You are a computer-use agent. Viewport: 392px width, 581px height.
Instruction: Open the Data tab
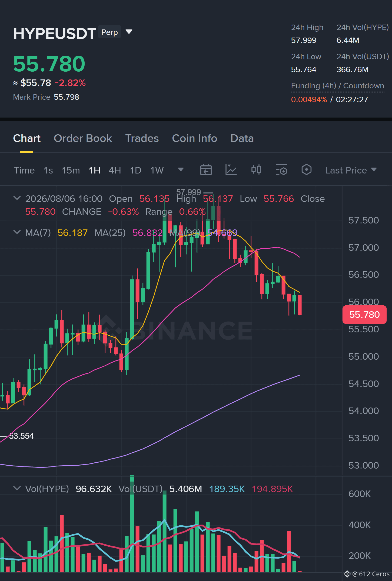pyautogui.click(x=242, y=138)
